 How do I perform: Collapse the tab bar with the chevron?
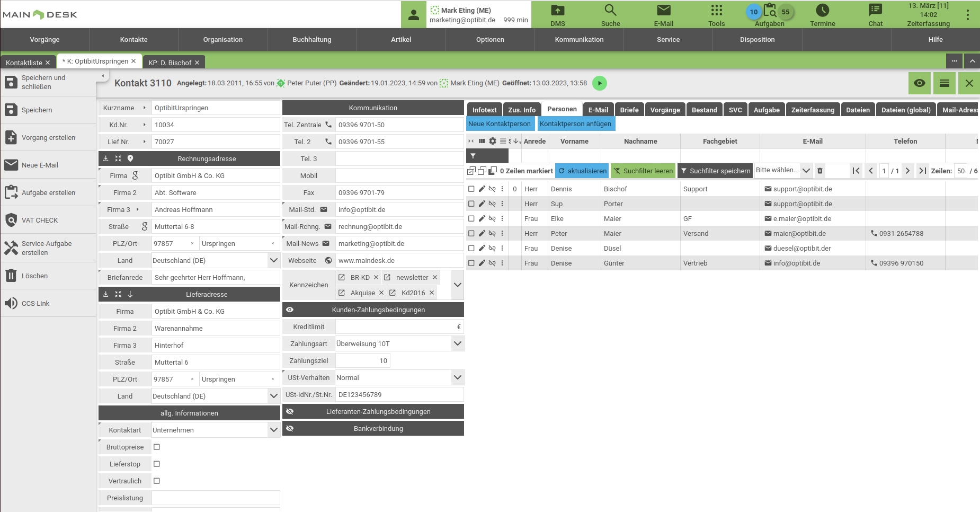pos(972,61)
